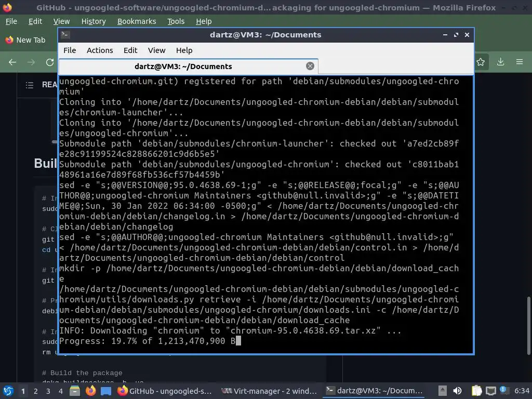Launch file manager from taskbar
Image resolution: width=532 pixels, height=399 pixels.
click(x=75, y=391)
